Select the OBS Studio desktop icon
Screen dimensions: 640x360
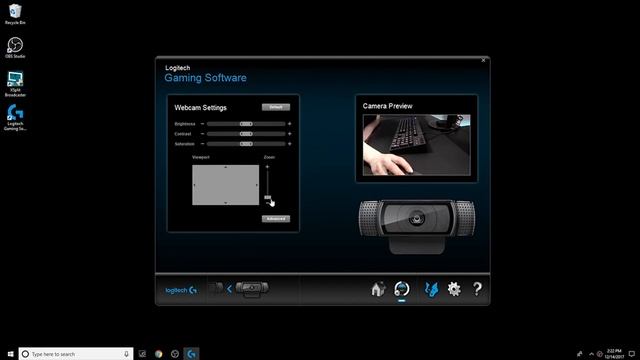point(15,47)
